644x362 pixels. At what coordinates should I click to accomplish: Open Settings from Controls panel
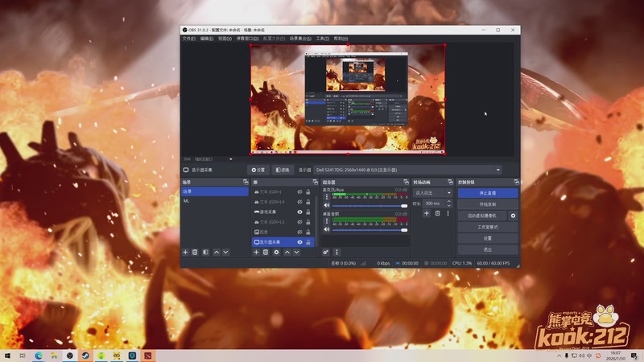(x=488, y=238)
